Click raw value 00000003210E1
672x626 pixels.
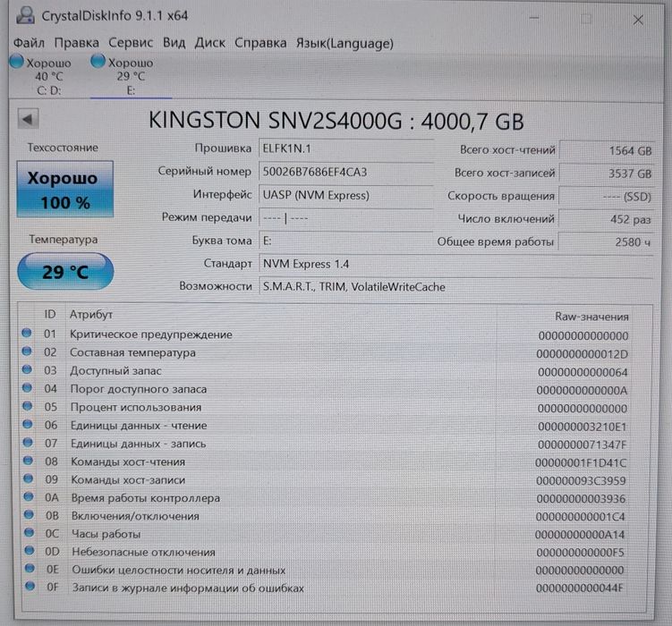pyautogui.click(x=582, y=427)
